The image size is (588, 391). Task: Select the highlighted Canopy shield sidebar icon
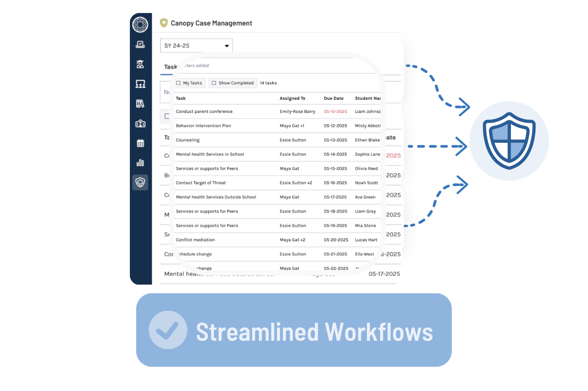click(x=140, y=182)
